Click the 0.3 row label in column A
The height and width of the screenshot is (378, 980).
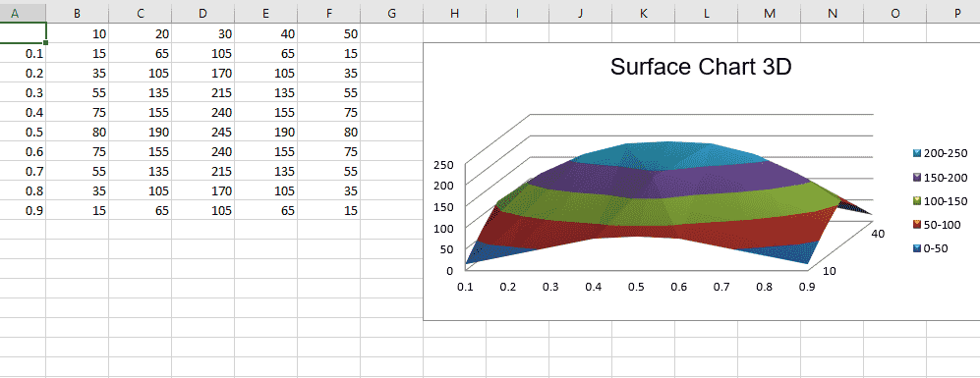coord(24,92)
